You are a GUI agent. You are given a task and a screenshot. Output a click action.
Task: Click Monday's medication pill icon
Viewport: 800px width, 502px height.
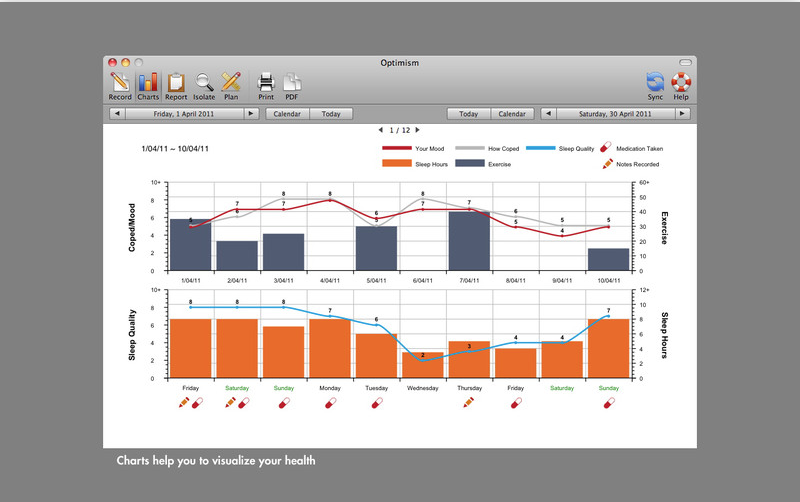(x=331, y=403)
